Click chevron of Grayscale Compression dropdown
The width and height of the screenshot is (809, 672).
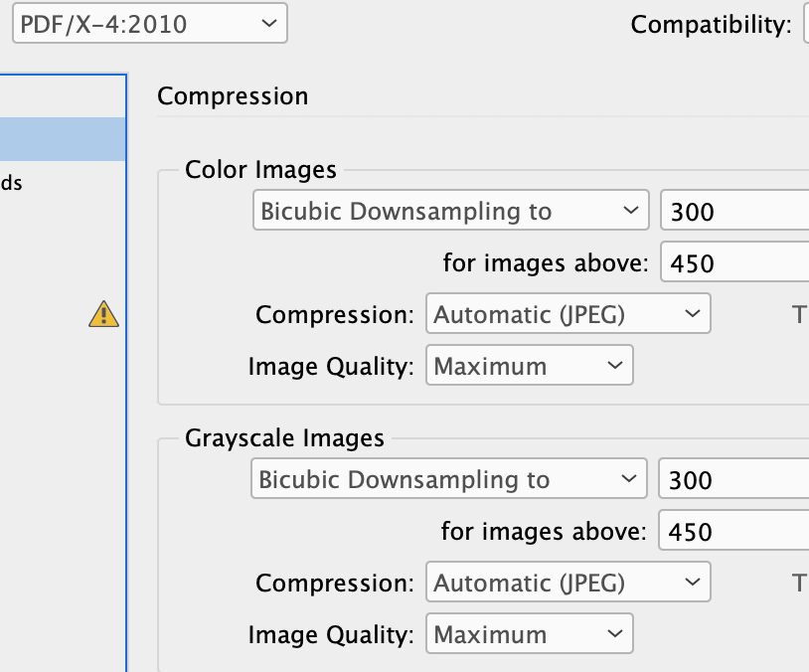693,582
